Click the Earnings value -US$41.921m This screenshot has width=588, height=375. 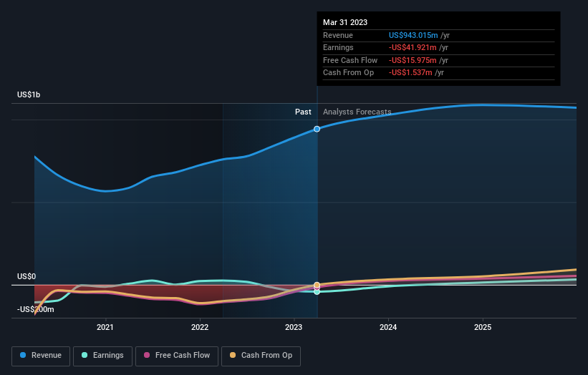tap(413, 47)
